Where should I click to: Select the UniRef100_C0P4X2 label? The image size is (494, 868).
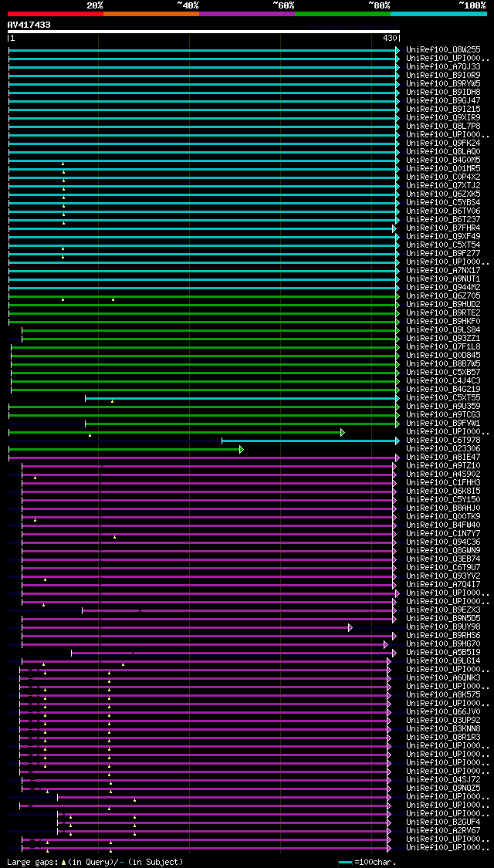pos(443,177)
